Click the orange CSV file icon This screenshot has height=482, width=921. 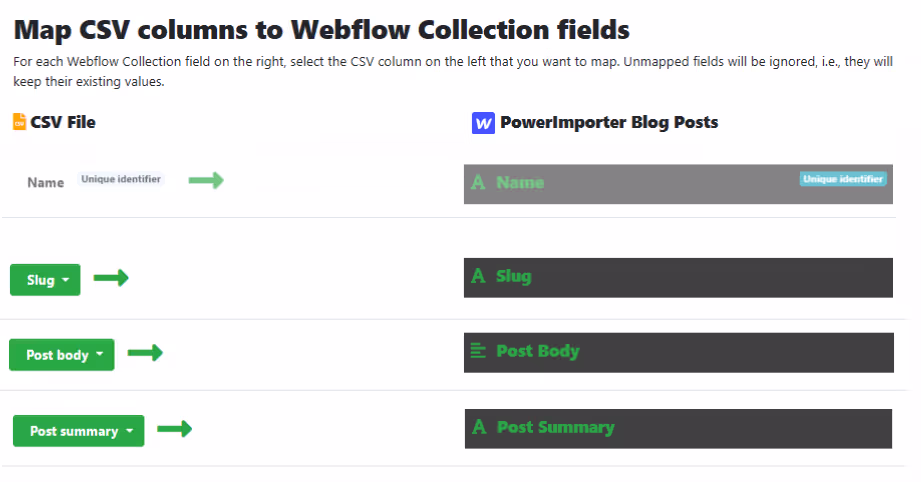pyautogui.click(x=19, y=122)
